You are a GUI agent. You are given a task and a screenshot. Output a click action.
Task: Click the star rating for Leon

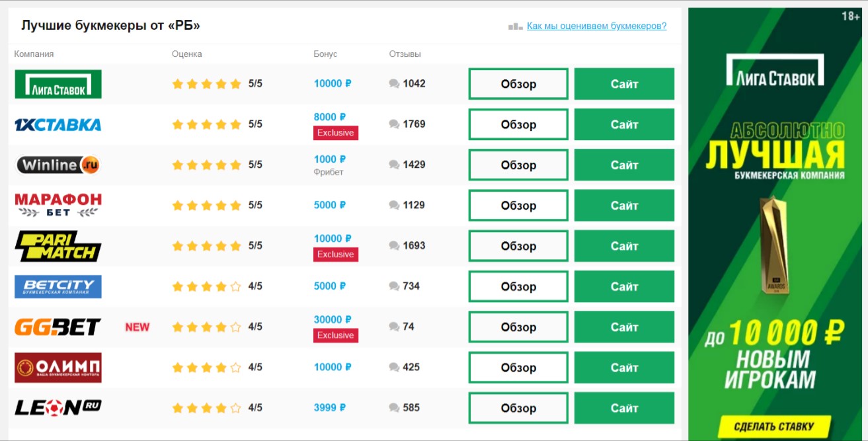pos(206,408)
